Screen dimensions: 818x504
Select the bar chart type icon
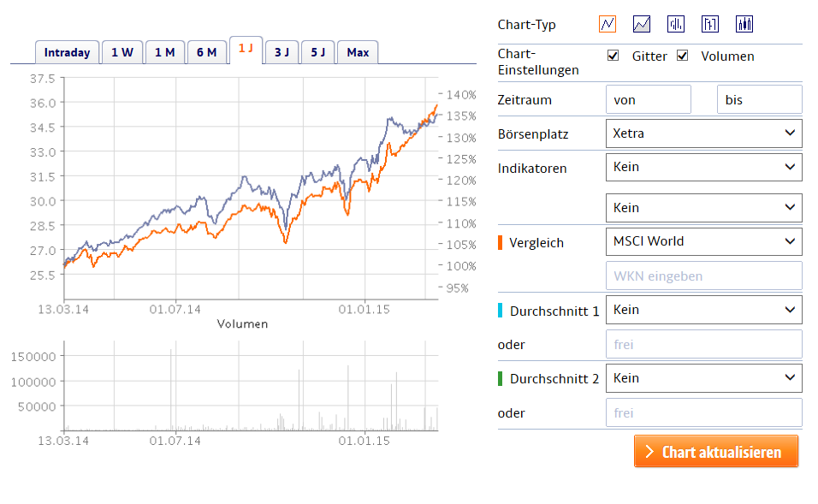(676, 24)
